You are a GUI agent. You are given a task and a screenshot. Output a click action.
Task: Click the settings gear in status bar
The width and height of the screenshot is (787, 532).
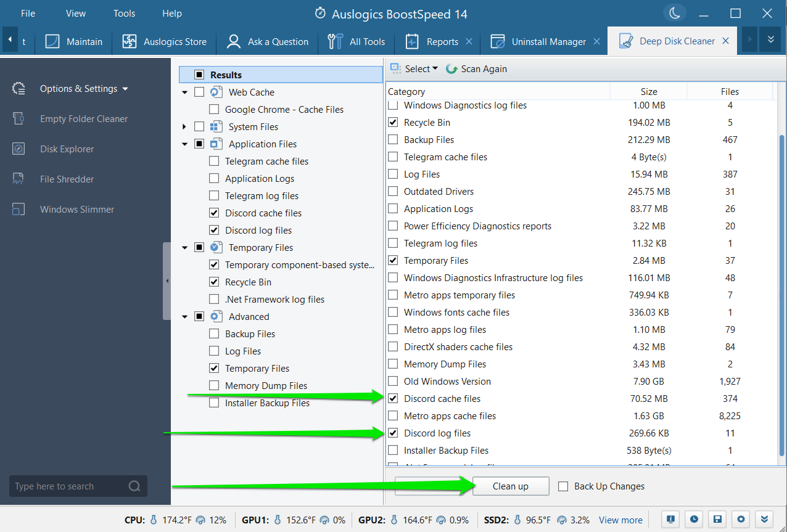coord(742,520)
